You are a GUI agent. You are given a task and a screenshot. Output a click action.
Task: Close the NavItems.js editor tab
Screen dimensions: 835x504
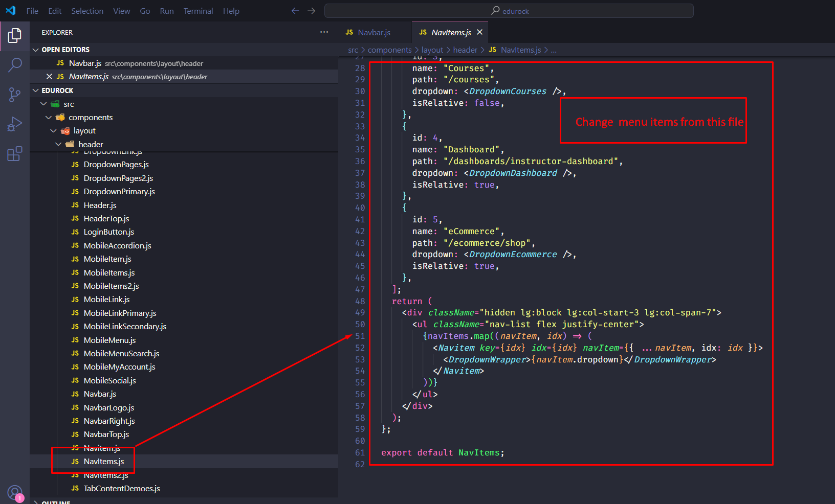coord(479,32)
